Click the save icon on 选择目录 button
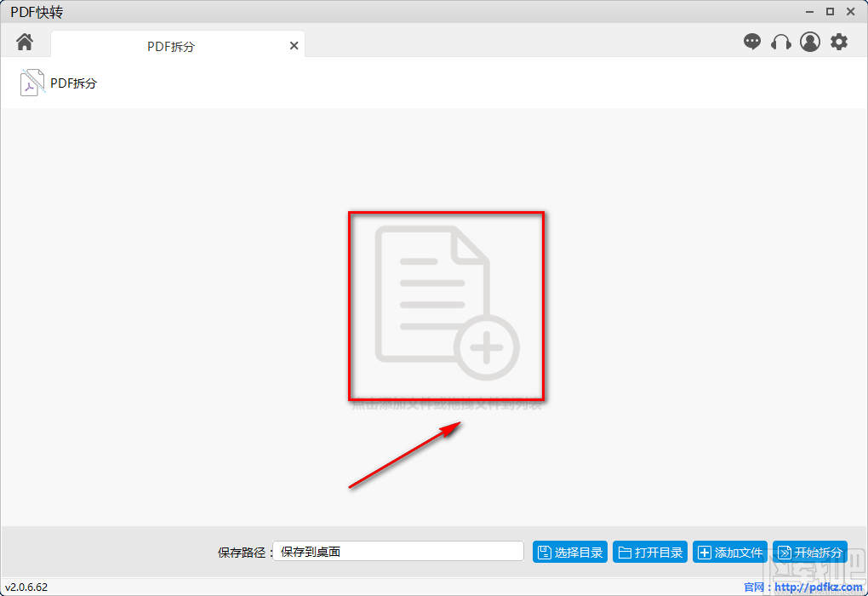Viewport: 868px width, 596px height. pyautogui.click(x=543, y=551)
